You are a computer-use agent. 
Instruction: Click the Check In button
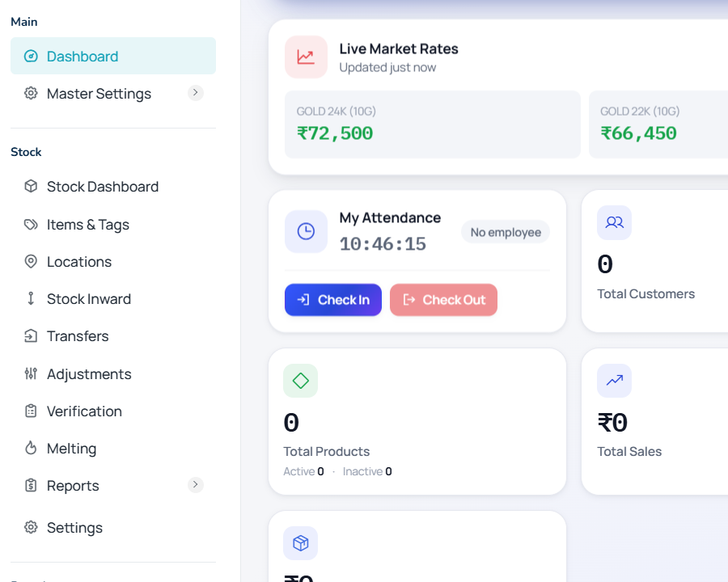point(333,300)
